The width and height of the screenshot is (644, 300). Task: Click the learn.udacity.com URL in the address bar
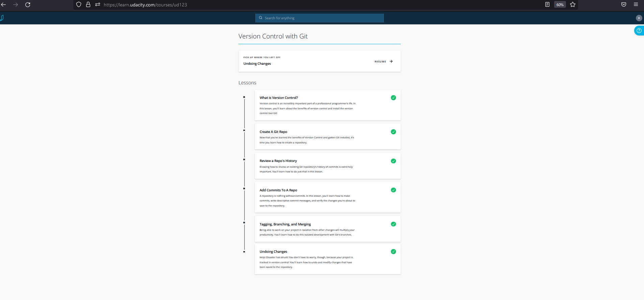coord(145,5)
